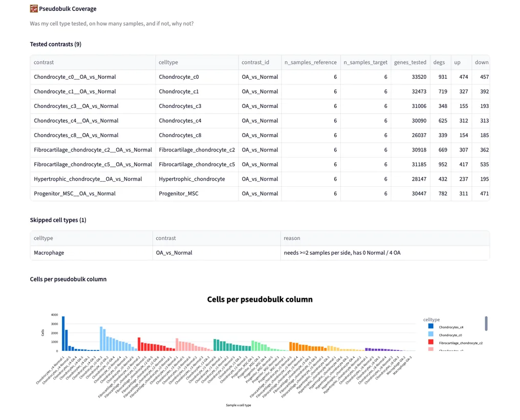
Task: Sort by the n_samples_reference column header
Action: pyautogui.click(x=310, y=62)
